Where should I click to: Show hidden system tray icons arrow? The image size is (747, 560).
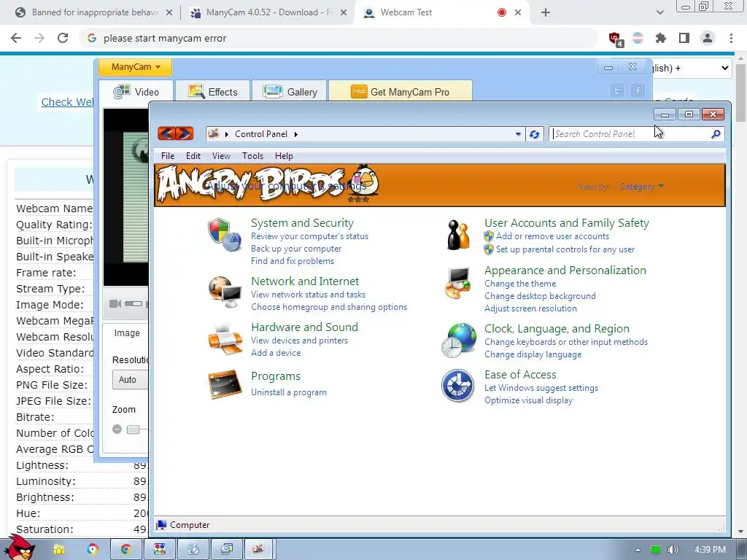[x=638, y=550]
